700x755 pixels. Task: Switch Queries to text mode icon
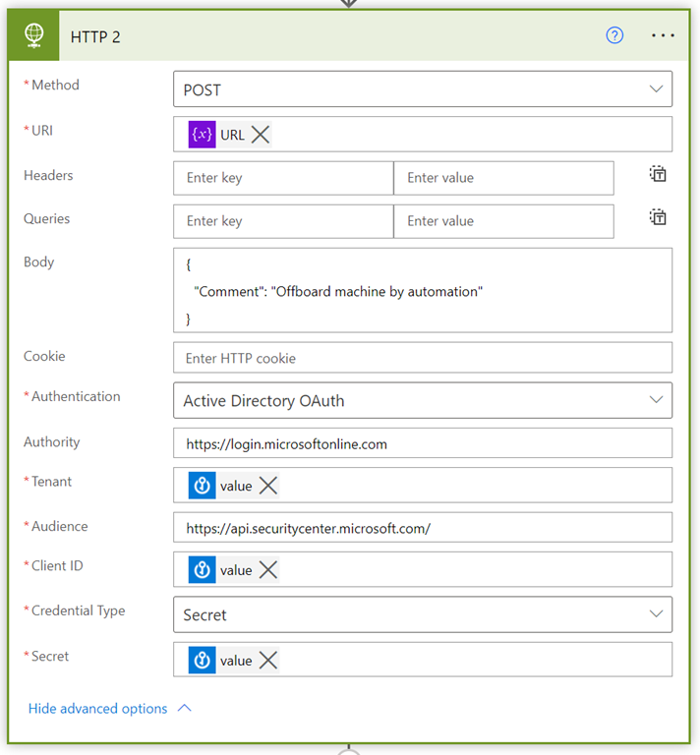(658, 218)
